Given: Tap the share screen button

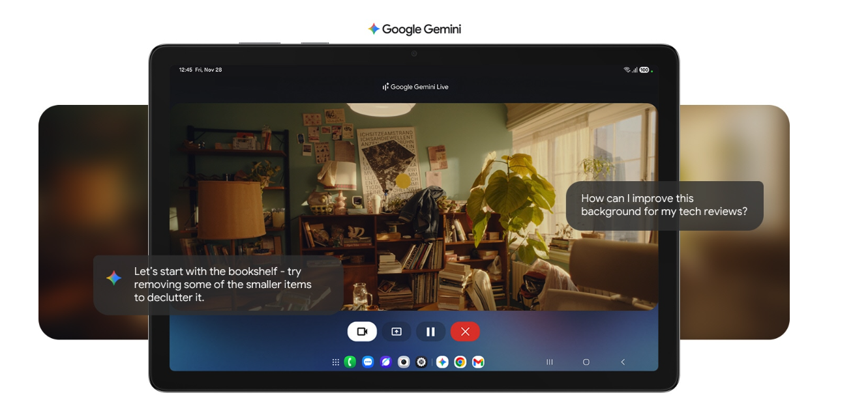Looking at the screenshot, I should pyautogui.click(x=397, y=332).
